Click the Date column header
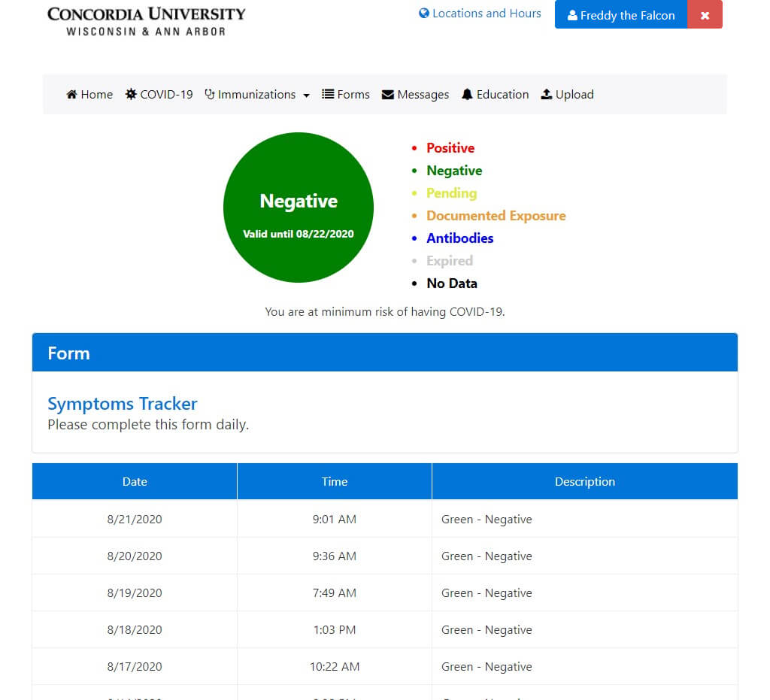The height and width of the screenshot is (700, 770). coord(135,481)
